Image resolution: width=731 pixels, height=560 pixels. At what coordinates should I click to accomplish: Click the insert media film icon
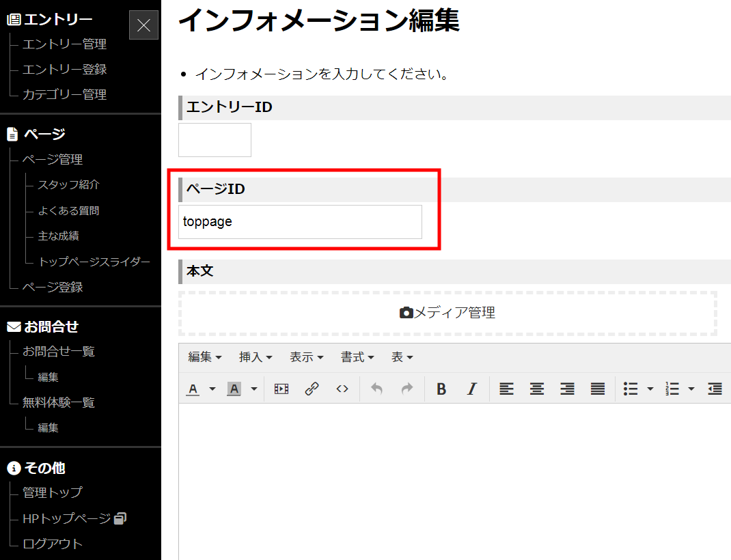pyautogui.click(x=281, y=389)
